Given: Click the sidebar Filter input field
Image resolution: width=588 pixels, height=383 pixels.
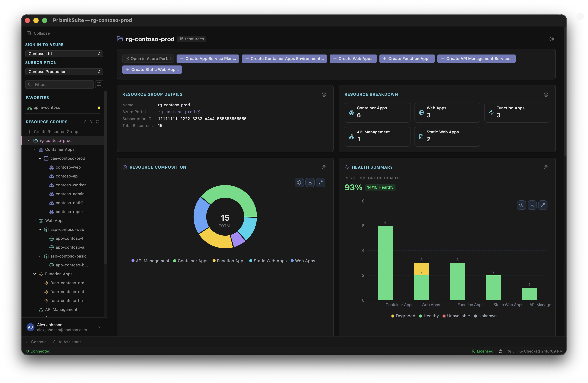Looking at the screenshot, I should (x=59, y=84).
